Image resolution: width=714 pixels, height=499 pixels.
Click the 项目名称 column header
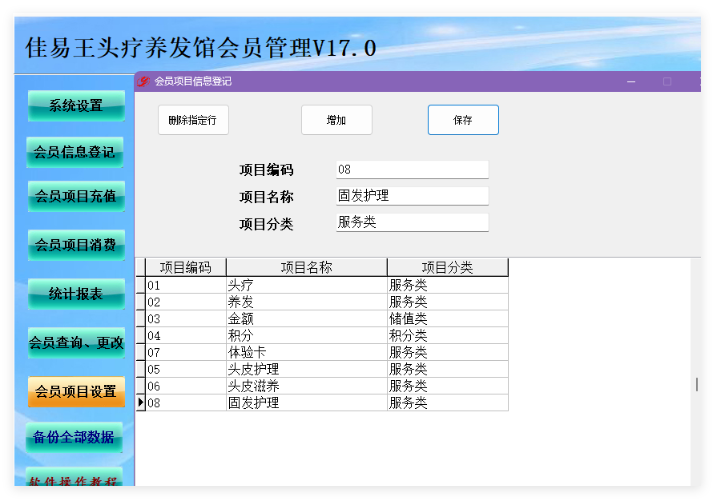306,267
